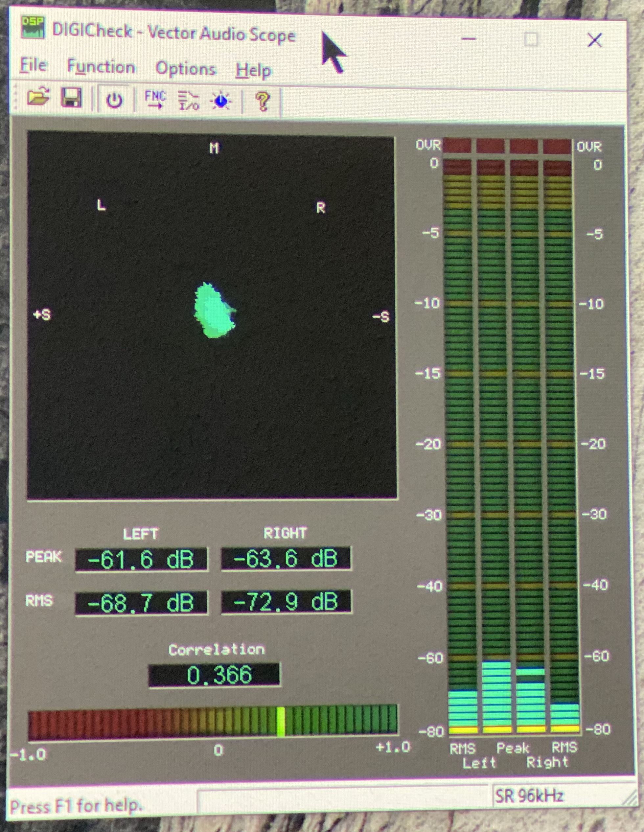
Task: Open the Options menu
Action: pyautogui.click(x=185, y=69)
